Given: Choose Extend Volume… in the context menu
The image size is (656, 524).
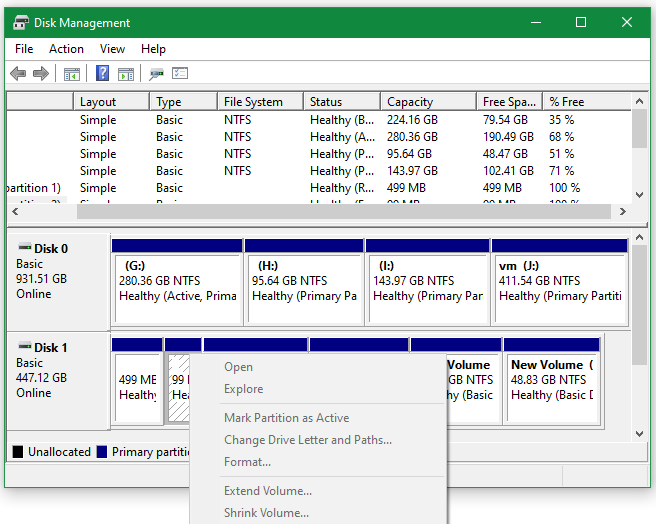Looking at the screenshot, I should [x=318, y=491].
